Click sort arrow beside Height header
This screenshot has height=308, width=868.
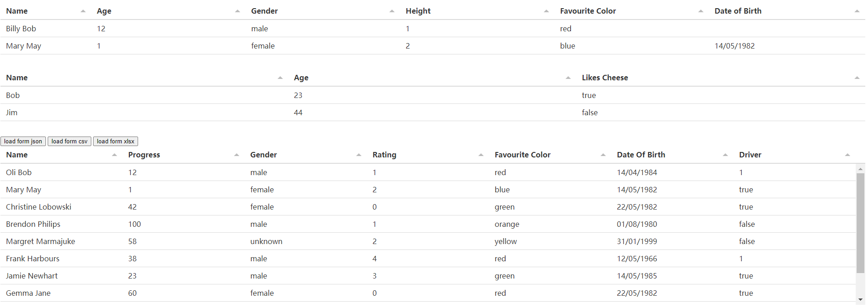click(546, 11)
